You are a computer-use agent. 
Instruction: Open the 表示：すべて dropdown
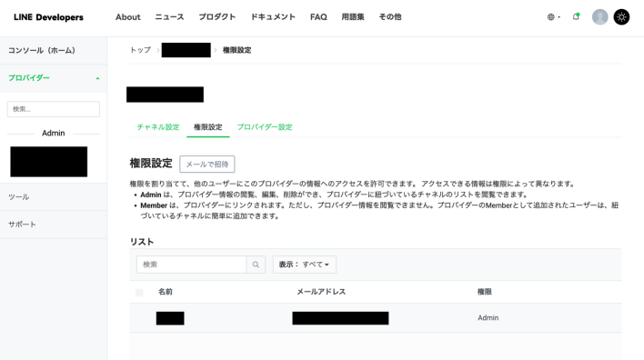(305, 265)
